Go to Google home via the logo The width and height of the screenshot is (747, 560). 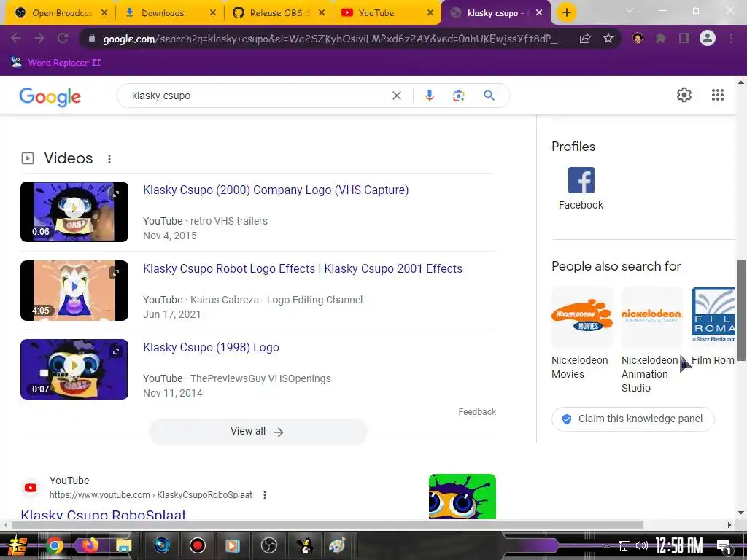[50, 97]
